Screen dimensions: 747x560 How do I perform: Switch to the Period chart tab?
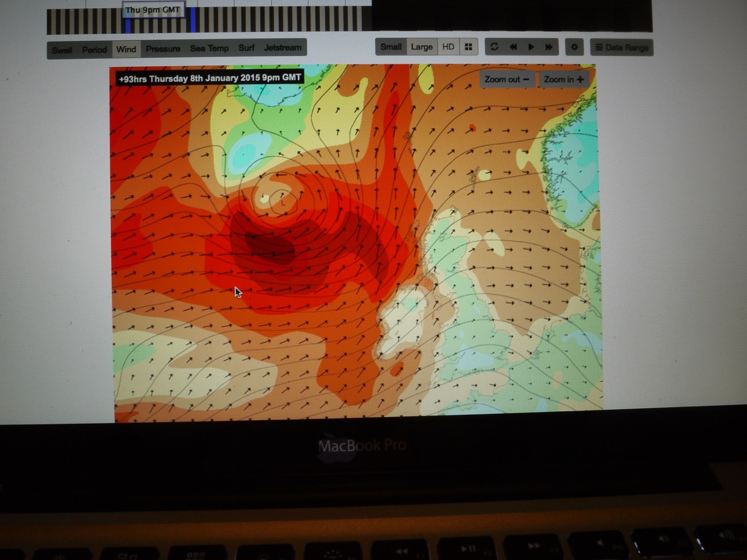[x=95, y=49]
